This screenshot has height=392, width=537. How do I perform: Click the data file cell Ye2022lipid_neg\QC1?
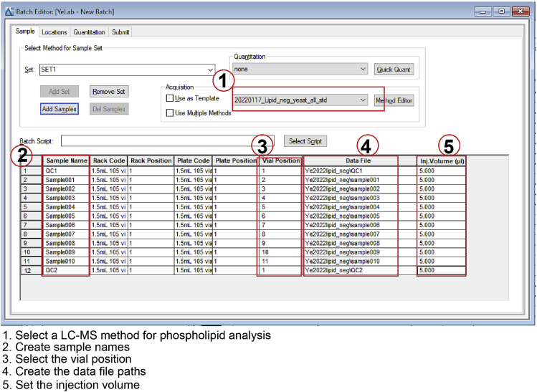(351, 171)
